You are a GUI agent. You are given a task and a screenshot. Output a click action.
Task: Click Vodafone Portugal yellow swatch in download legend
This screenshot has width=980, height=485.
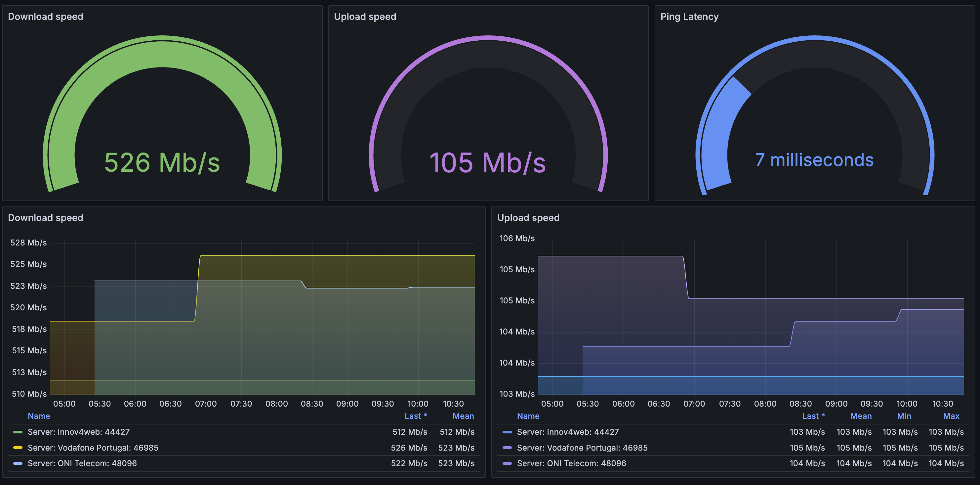pos(18,448)
